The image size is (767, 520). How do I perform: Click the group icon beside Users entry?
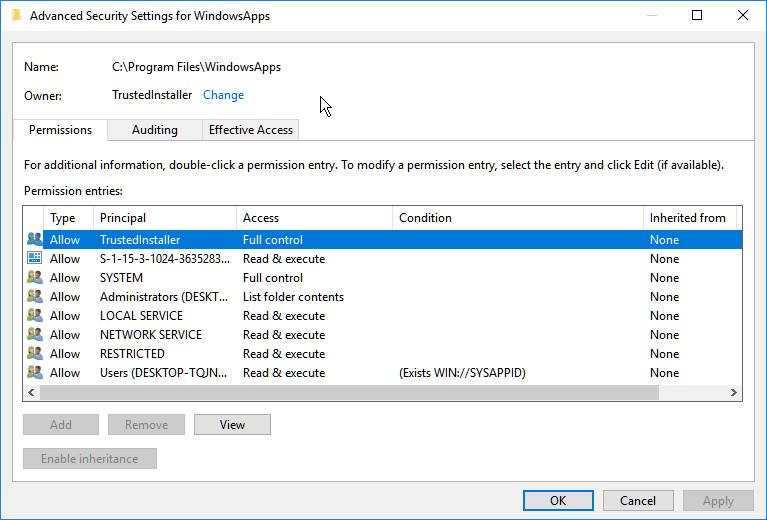34,373
